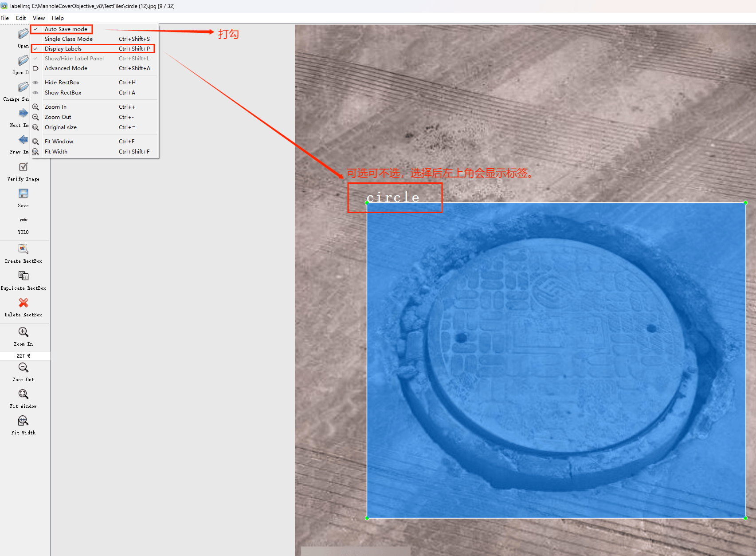The height and width of the screenshot is (556, 756).
Task: Select the Create RectBox tool
Action: pos(24,249)
